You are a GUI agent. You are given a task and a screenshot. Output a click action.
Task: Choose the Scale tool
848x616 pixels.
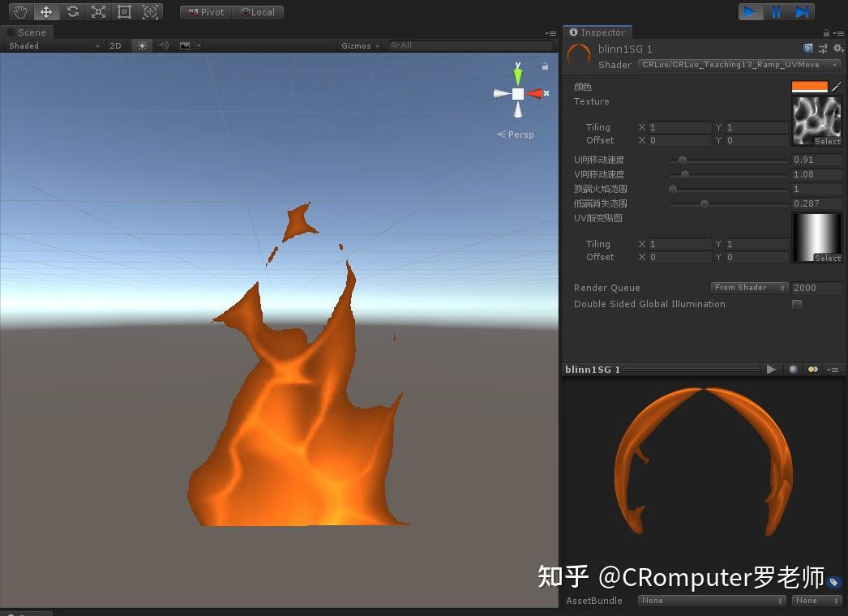pyautogui.click(x=99, y=11)
